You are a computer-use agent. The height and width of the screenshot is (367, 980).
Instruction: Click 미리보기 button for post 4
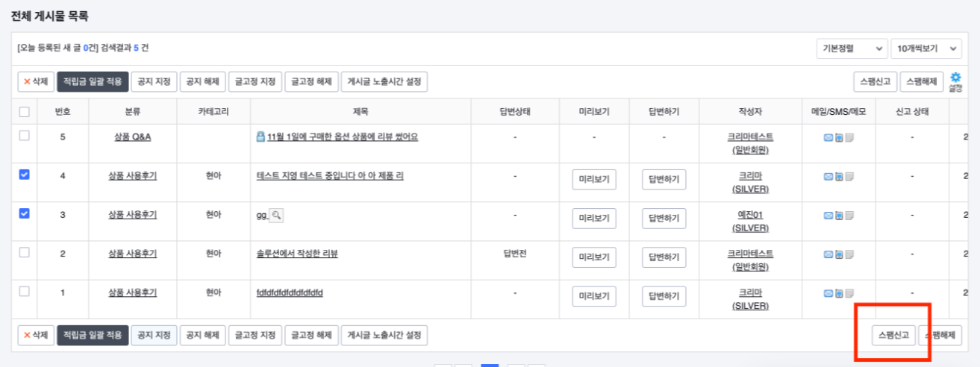point(594,180)
